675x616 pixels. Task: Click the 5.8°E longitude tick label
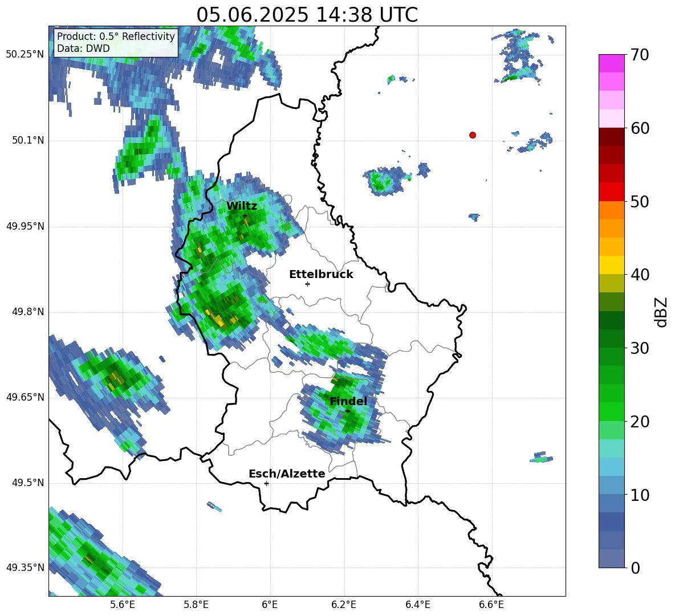click(196, 605)
